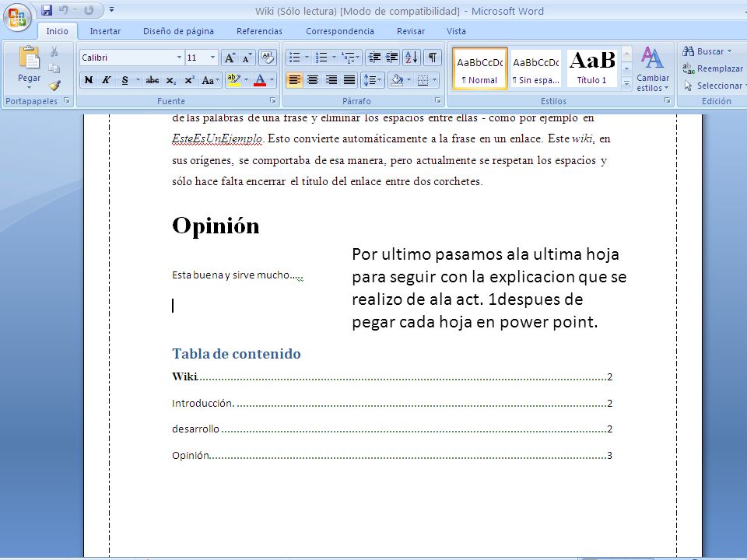Click the Buscar find button
The width and height of the screenshot is (747, 560).
tap(707, 51)
